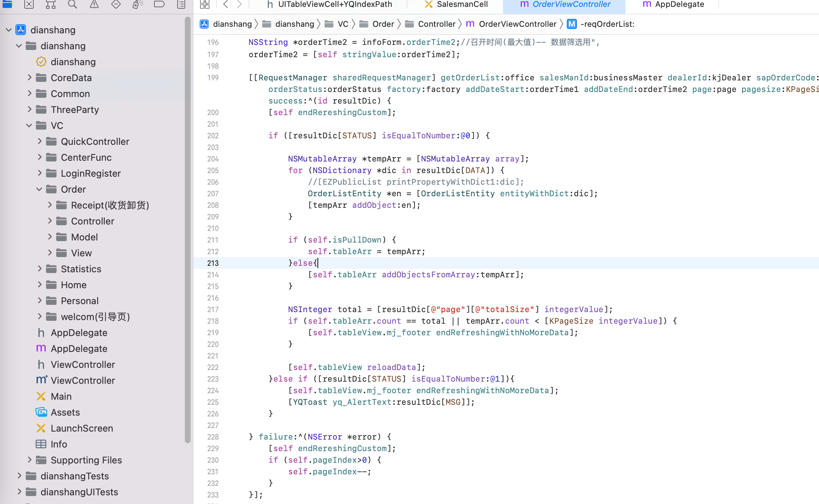
Task: Click the Order folder in the jump bar
Action: click(x=377, y=24)
